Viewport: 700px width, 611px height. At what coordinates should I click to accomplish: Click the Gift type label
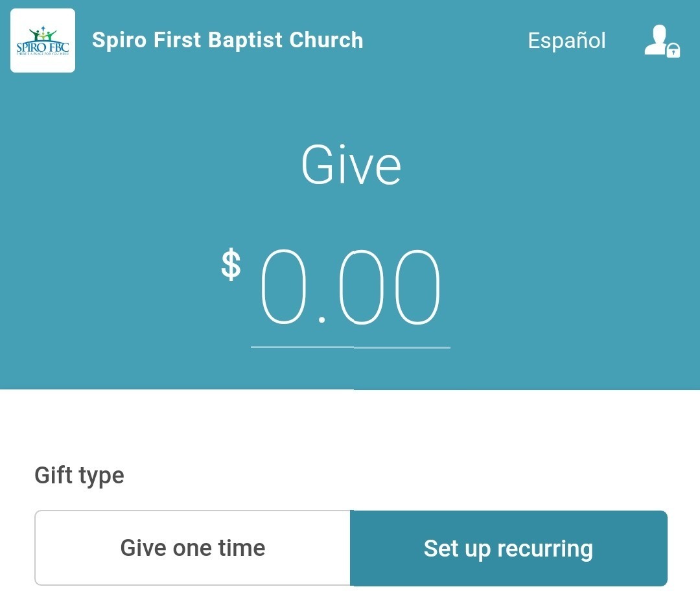[79, 476]
